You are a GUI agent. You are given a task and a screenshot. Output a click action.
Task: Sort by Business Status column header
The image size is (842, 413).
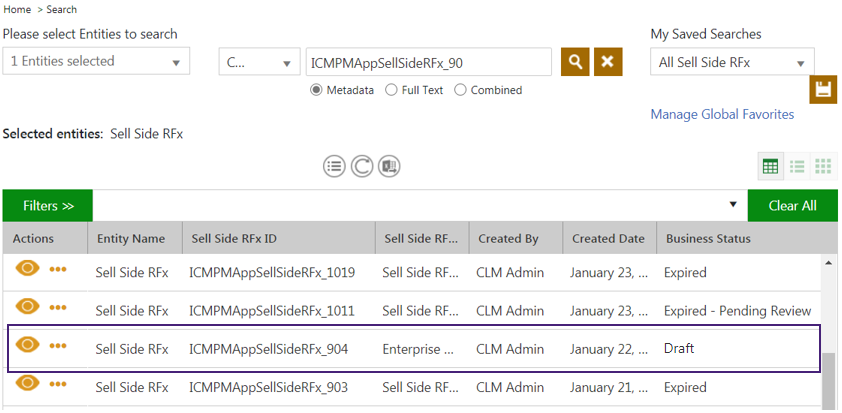click(x=707, y=239)
